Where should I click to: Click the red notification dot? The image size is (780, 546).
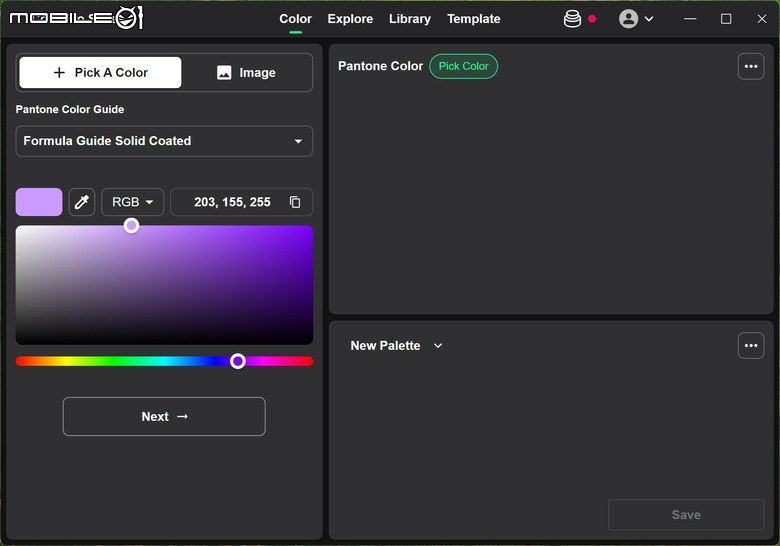click(x=592, y=19)
